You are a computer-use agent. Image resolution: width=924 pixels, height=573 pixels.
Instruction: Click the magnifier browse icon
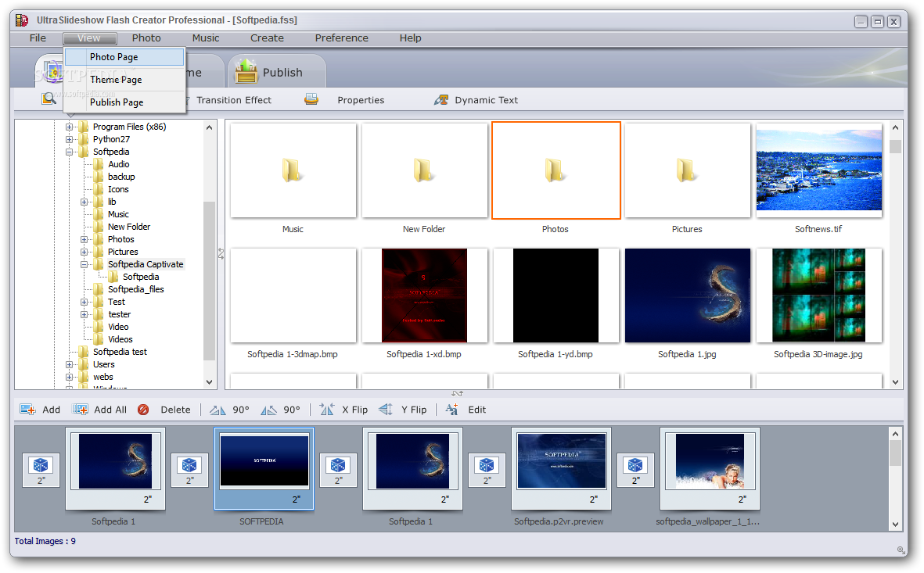click(x=49, y=99)
